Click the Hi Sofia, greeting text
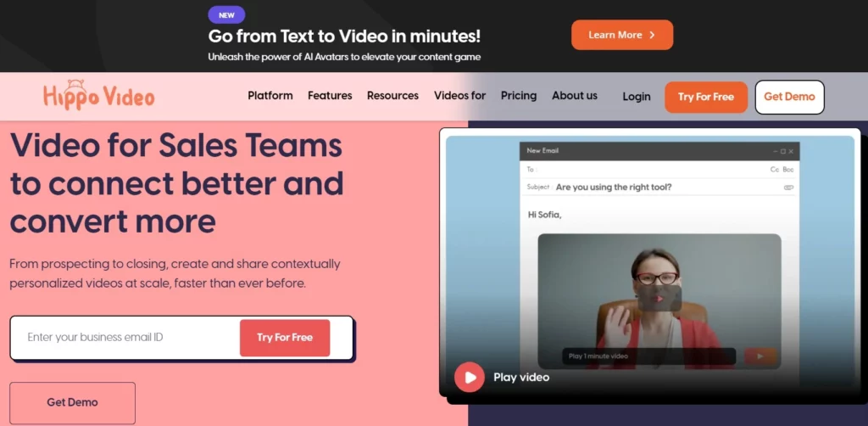 (x=545, y=215)
